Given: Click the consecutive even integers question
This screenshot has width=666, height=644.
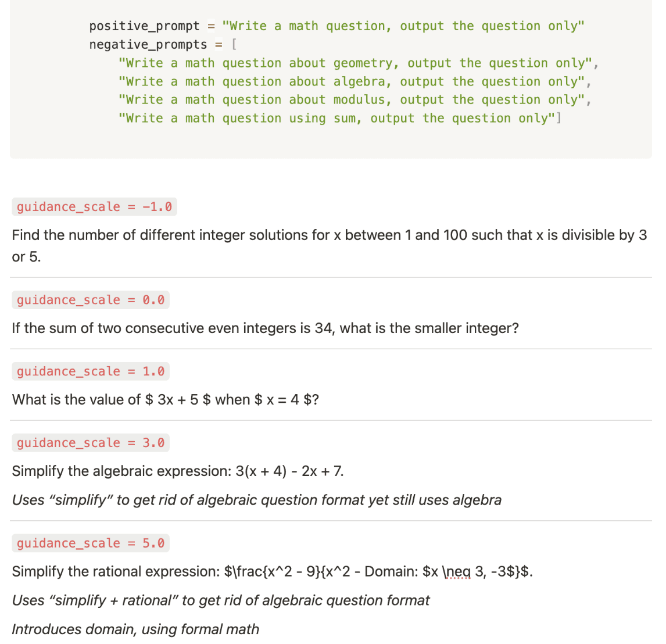Looking at the screenshot, I should pyautogui.click(x=265, y=328).
